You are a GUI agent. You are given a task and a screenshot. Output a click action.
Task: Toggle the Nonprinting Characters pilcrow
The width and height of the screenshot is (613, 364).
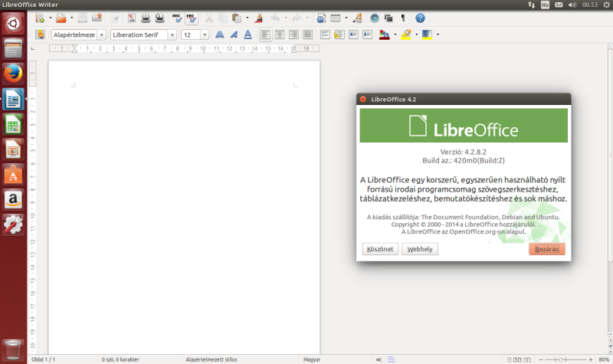coord(403,18)
